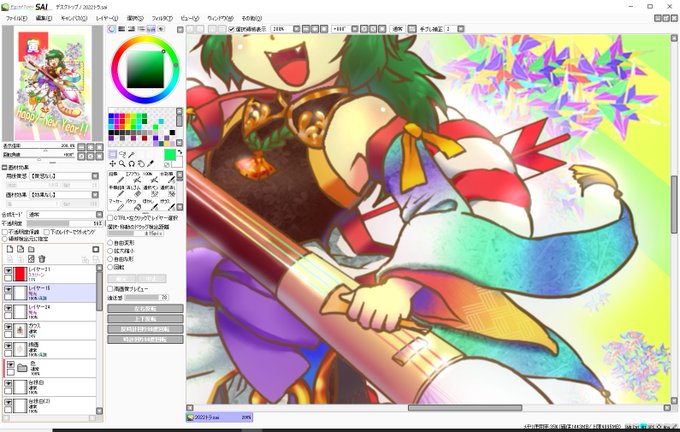This screenshot has height=432, width=680.
Task: Choose the 選択ペン selection pen tool
Action: tap(150, 191)
